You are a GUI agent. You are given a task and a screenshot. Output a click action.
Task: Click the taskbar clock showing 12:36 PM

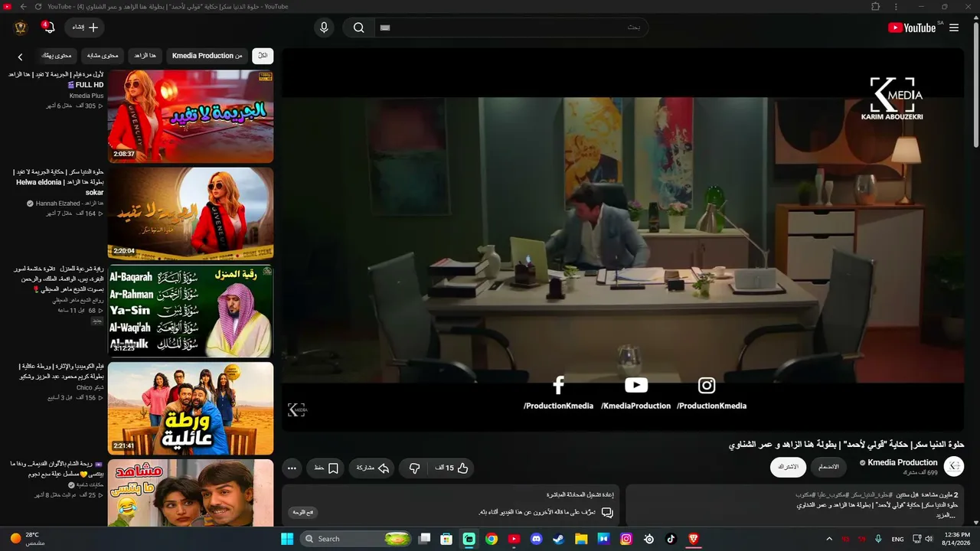tap(956, 539)
